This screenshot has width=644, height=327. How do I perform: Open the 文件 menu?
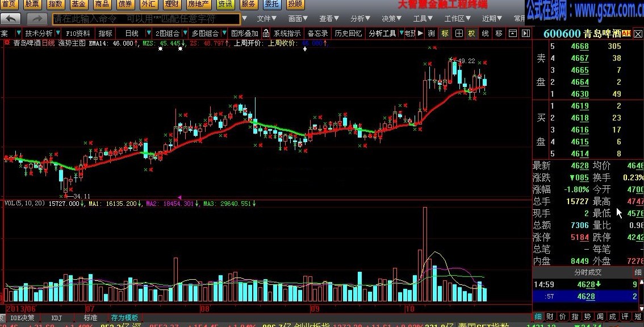[x=266, y=19]
